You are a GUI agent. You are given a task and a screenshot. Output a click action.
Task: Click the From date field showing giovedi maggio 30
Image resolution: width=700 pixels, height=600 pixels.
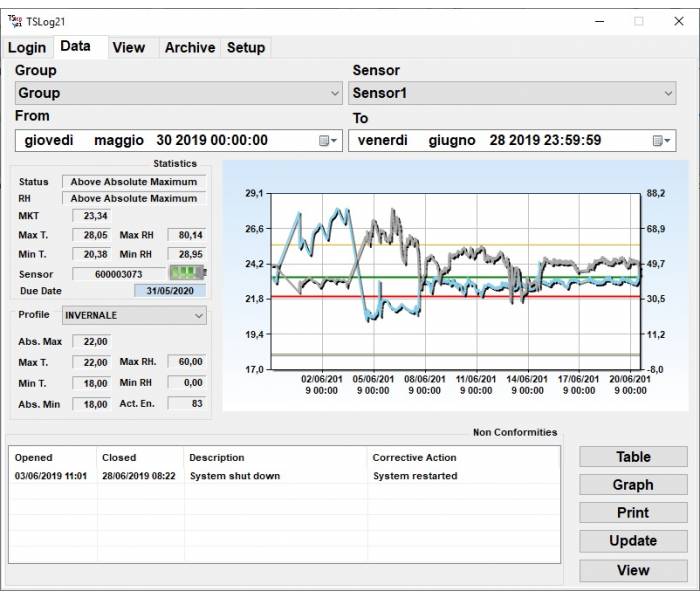(x=179, y=141)
